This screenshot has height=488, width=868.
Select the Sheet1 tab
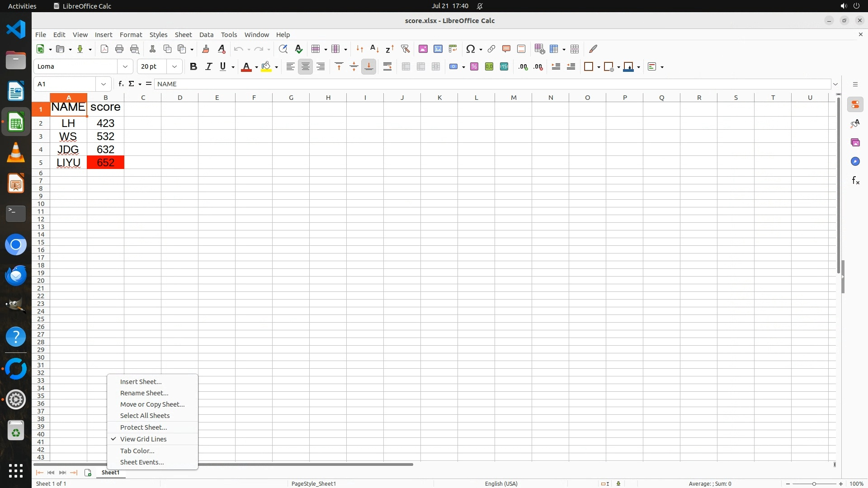(110, 473)
